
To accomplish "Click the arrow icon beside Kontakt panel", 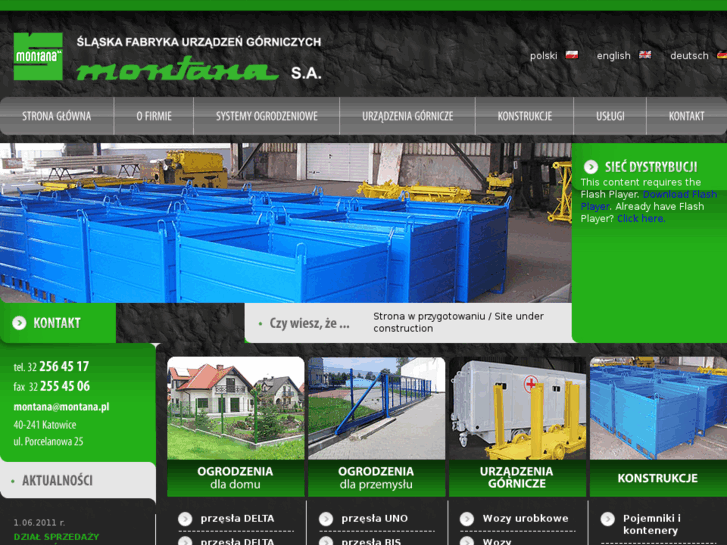I will (19, 323).
